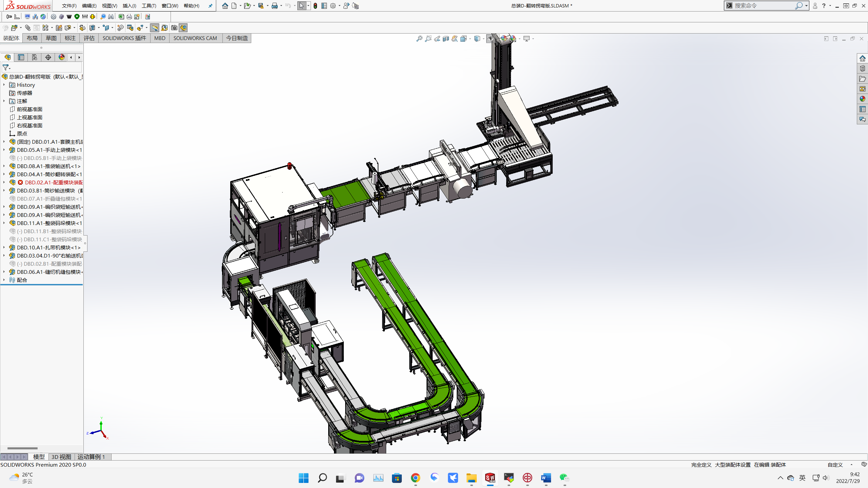Open the 文件(F) menu
This screenshot has width=868, height=488.
tap(69, 6)
